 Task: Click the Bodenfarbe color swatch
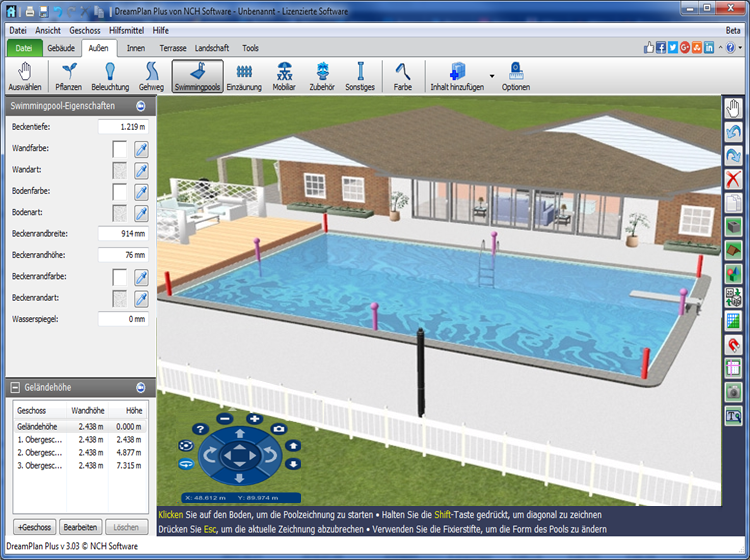[120, 192]
